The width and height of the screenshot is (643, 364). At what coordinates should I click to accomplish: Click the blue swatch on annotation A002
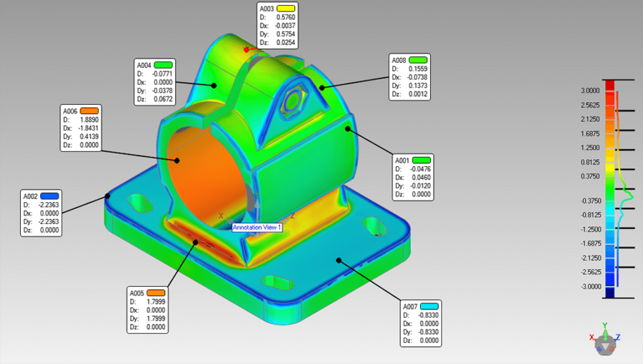(x=49, y=196)
